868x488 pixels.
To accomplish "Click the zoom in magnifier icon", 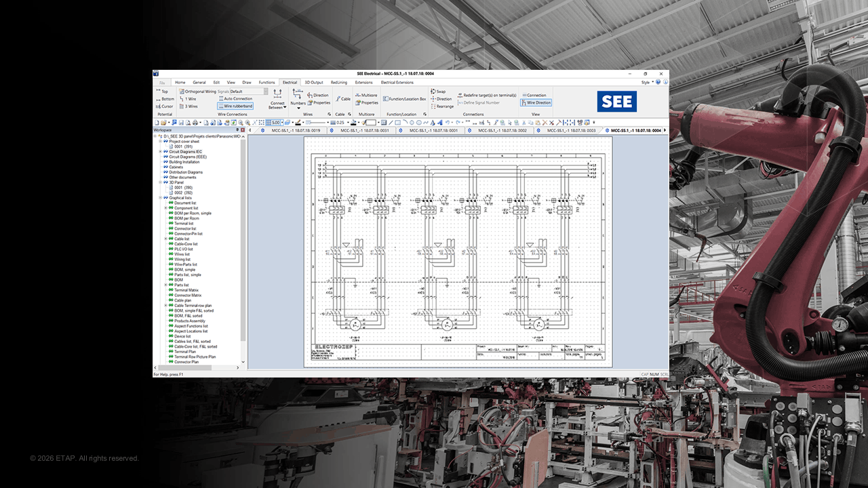I will (x=247, y=123).
